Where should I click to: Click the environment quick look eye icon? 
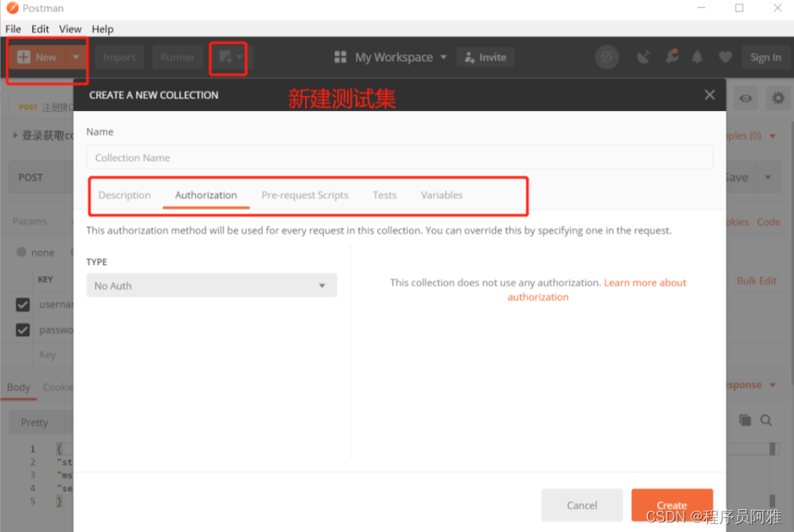pos(745,98)
